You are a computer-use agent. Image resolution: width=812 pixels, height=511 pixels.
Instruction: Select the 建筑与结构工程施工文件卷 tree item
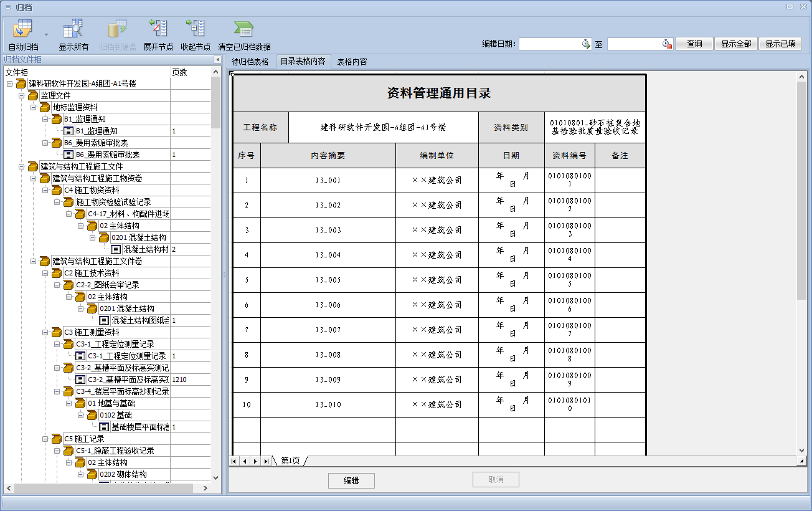97,261
